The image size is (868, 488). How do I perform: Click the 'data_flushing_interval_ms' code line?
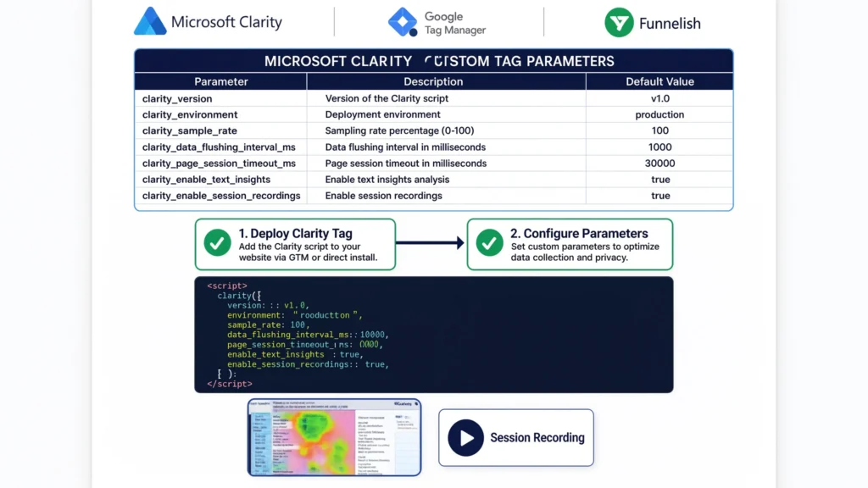(308, 335)
